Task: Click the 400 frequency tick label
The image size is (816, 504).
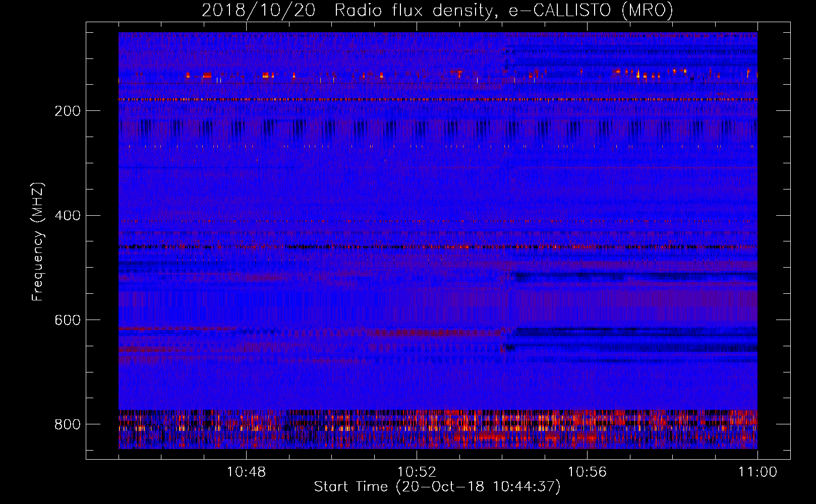Action: click(x=68, y=215)
